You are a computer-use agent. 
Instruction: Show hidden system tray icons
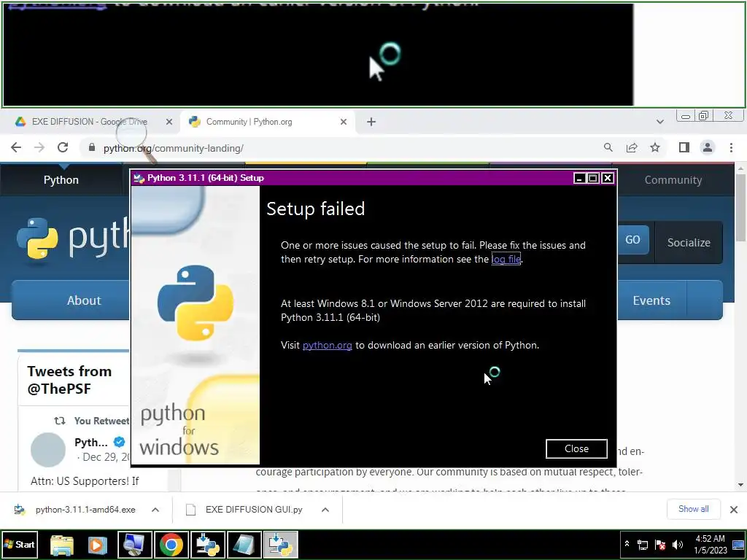[627, 544]
